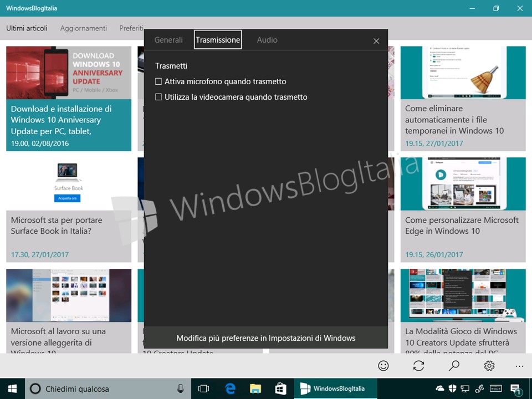Click the 'Trasmetti' section heading
532x399 pixels.
(x=171, y=66)
